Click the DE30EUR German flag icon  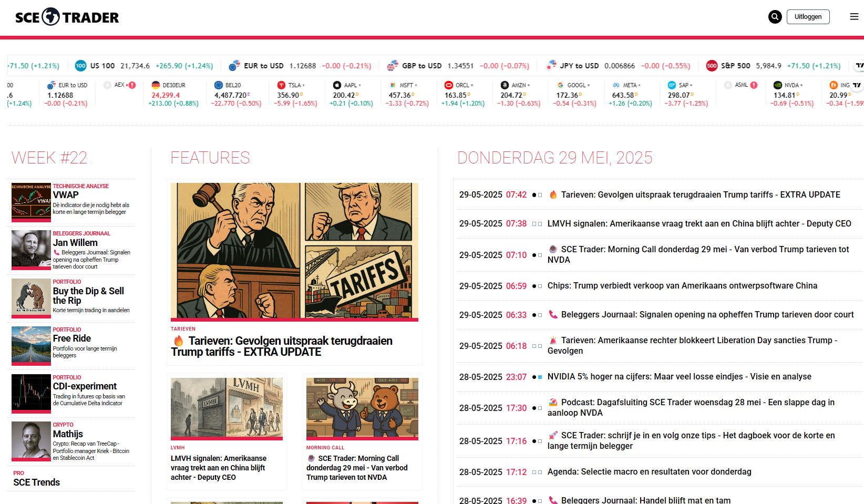click(x=156, y=85)
